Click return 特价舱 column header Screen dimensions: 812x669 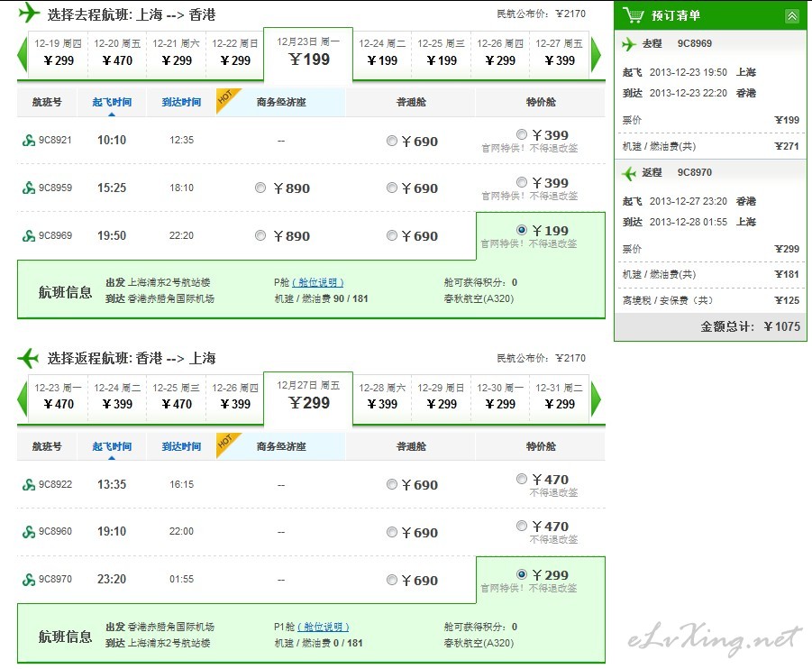(x=541, y=446)
